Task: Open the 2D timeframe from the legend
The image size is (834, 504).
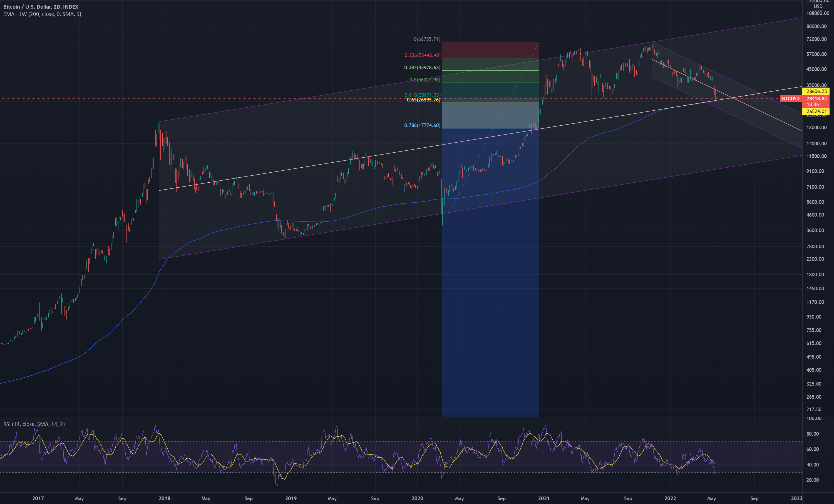Action: 58,6
